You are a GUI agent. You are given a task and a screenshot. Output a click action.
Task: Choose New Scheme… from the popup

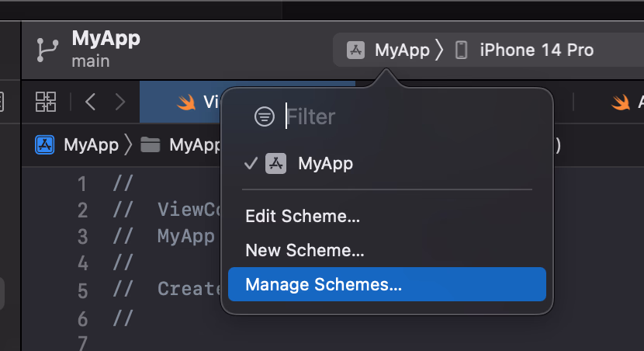pyautogui.click(x=304, y=251)
